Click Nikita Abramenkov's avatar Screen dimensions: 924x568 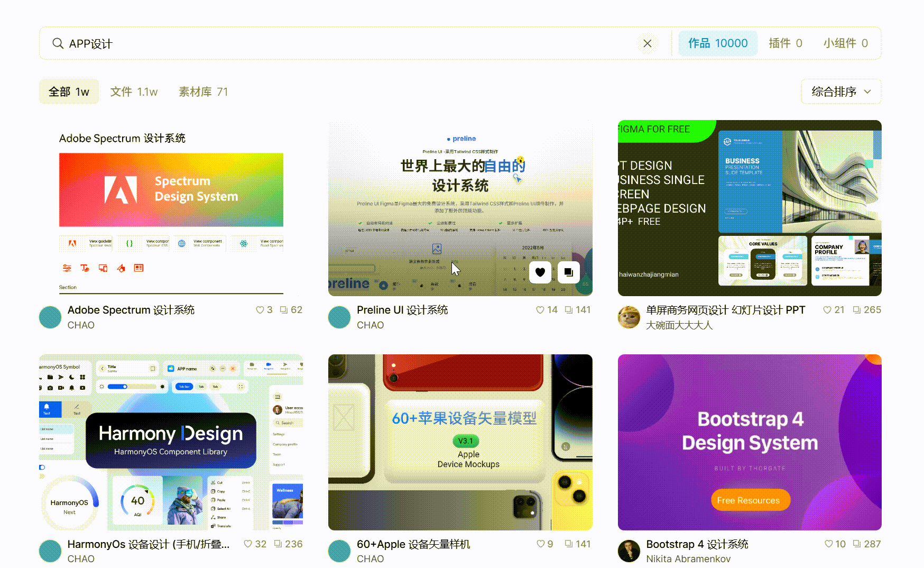coord(629,551)
